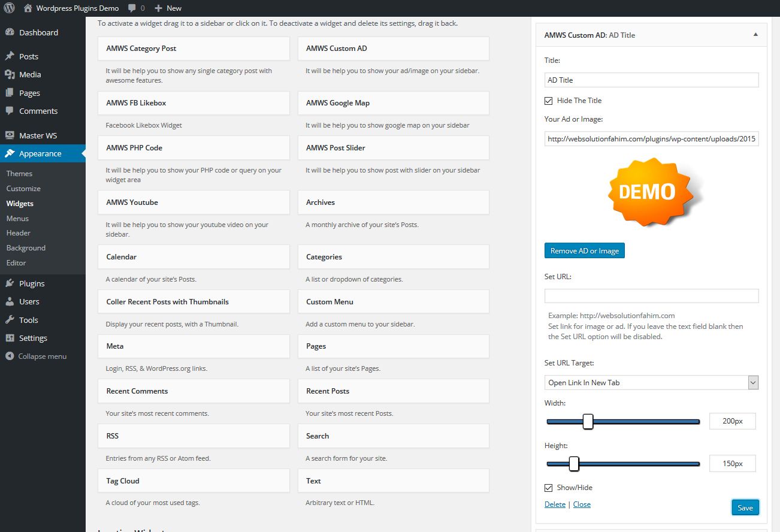Select the Archives widget
This screenshot has height=532, width=780.
point(394,202)
